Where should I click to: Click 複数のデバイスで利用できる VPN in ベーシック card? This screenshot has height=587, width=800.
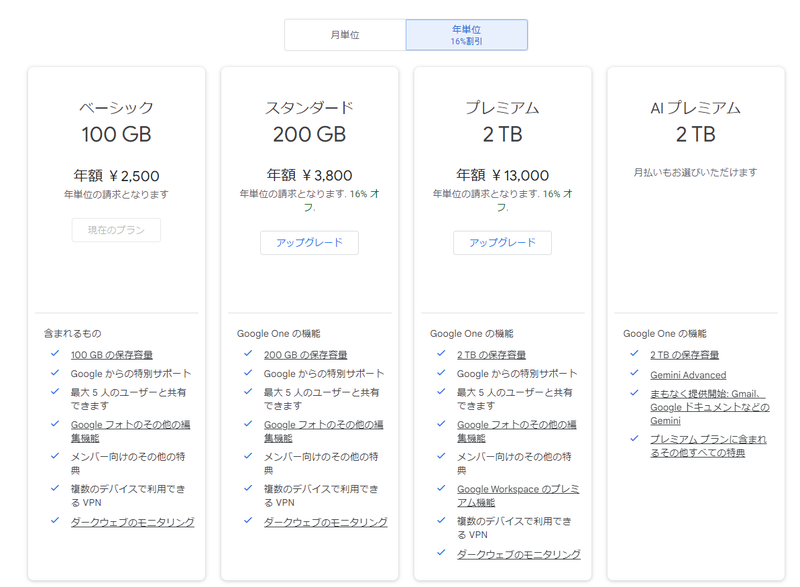[128, 496]
